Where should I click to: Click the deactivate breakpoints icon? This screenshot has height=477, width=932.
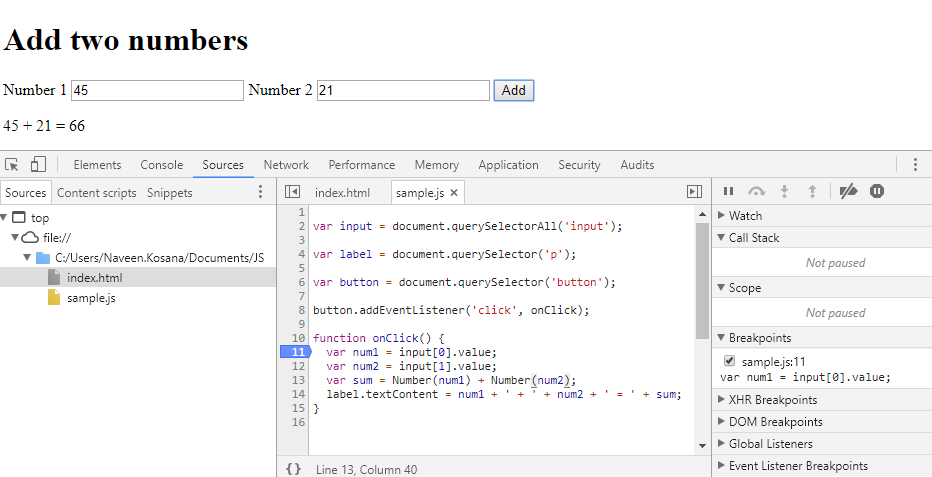coord(848,191)
